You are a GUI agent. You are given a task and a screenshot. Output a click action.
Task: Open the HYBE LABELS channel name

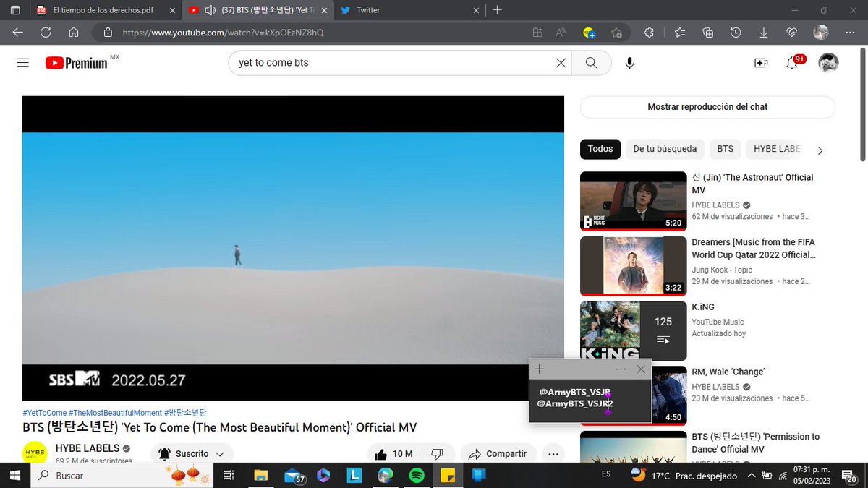click(x=88, y=448)
